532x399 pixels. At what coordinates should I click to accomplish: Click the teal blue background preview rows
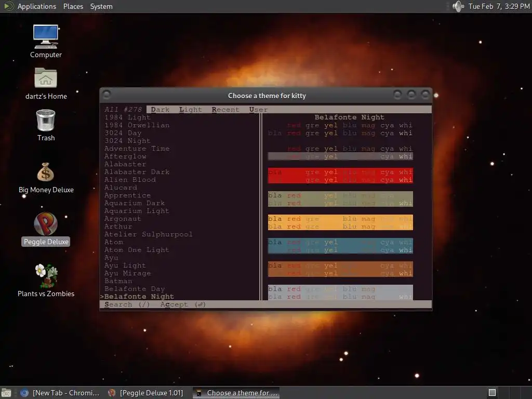[x=340, y=246]
